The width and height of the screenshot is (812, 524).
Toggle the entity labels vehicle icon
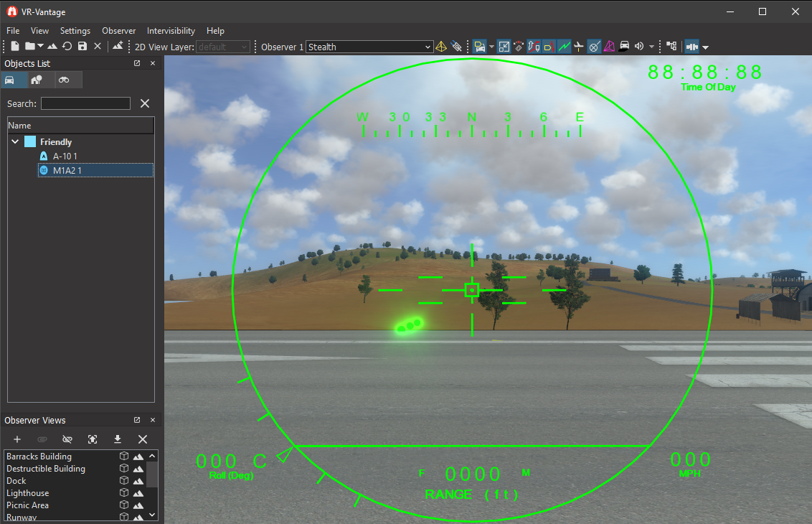tap(480, 47)
